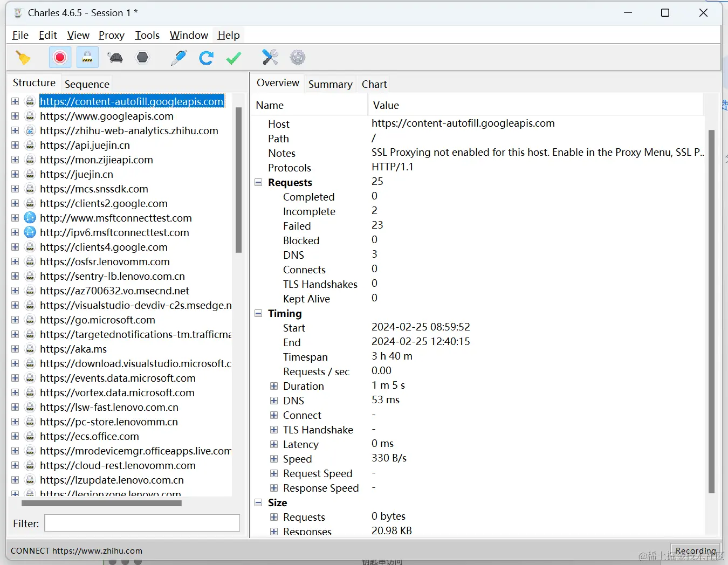The image size is (728, 565).
Task: Click the padlock icon beside https://clients2.google.com
Action: [30, 203]
